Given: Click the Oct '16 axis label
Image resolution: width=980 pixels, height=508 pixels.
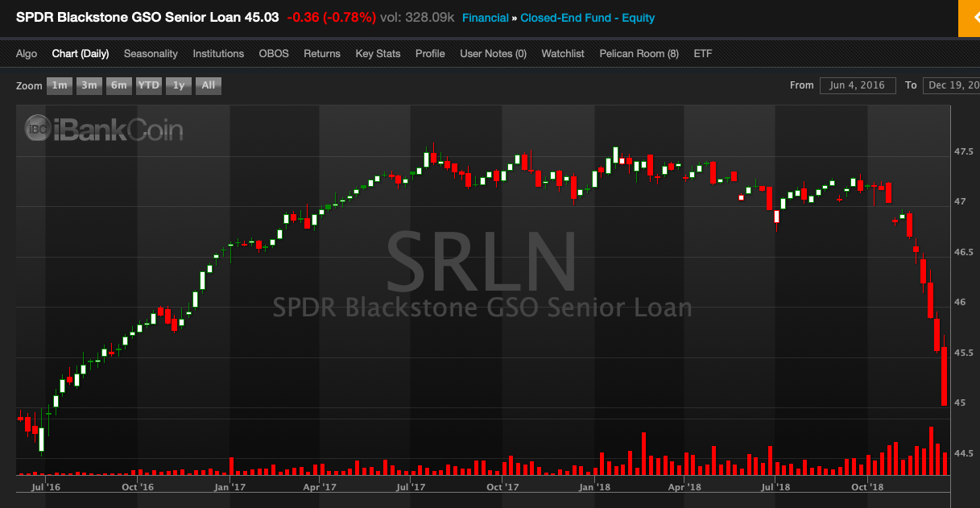Looking at the screenshot, I should (138, 487).
